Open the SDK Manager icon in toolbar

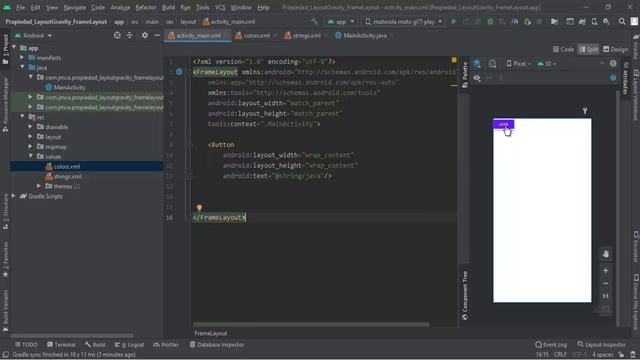point(607,22)
